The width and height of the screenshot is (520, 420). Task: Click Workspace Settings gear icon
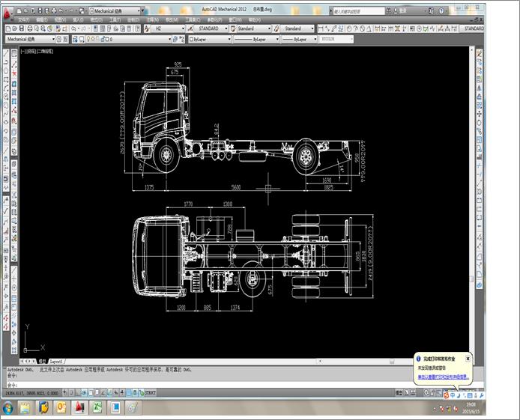click(59, 39)
